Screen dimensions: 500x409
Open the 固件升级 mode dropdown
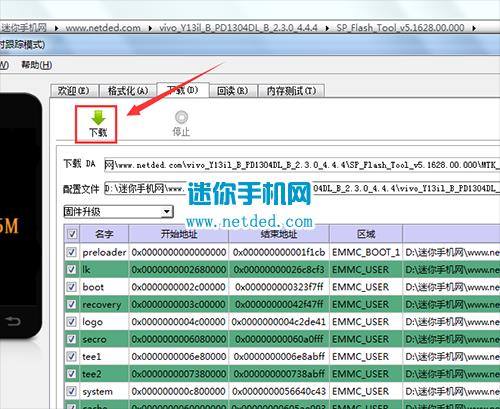(x=118, y=212)
